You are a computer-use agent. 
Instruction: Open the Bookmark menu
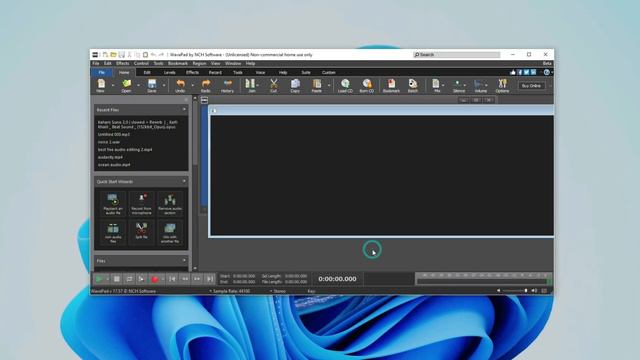click(178, 63)
